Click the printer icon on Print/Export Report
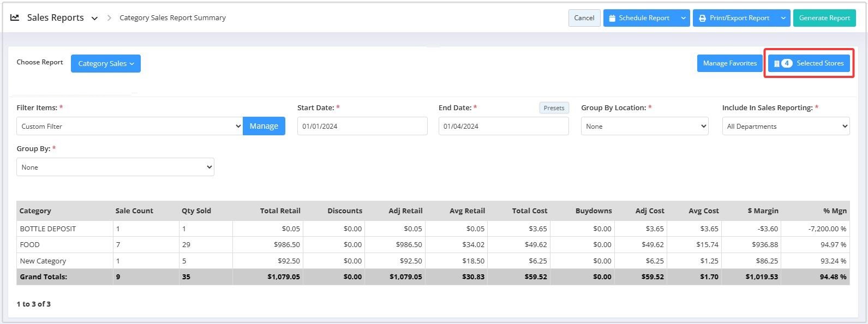This screenshot has width=868, height=324. pos(703,18)
